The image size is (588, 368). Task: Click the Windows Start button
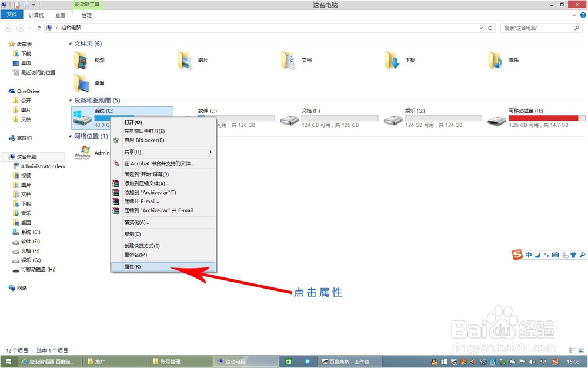tap(8, 362)
